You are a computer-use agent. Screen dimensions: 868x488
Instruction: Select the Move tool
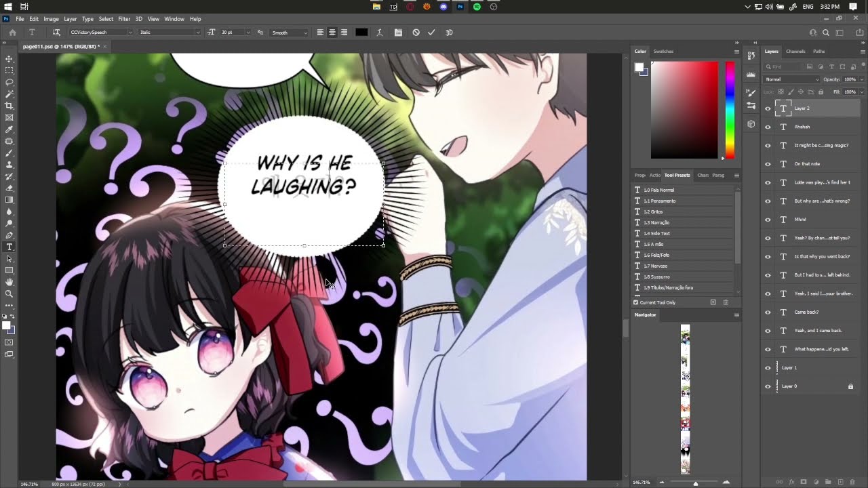(9, 59)
